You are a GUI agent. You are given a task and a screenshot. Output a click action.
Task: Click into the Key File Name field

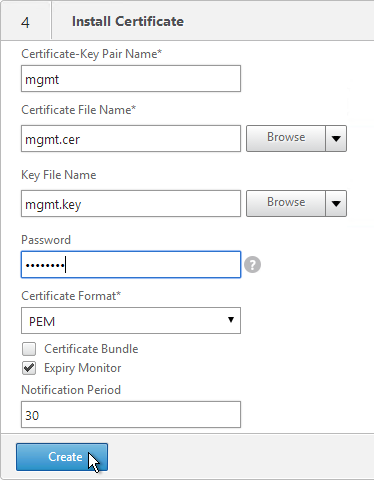tap(131, 203)
